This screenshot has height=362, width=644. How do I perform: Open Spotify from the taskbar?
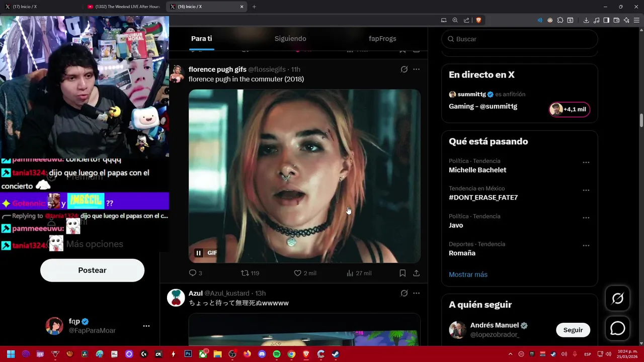[277, 354]
